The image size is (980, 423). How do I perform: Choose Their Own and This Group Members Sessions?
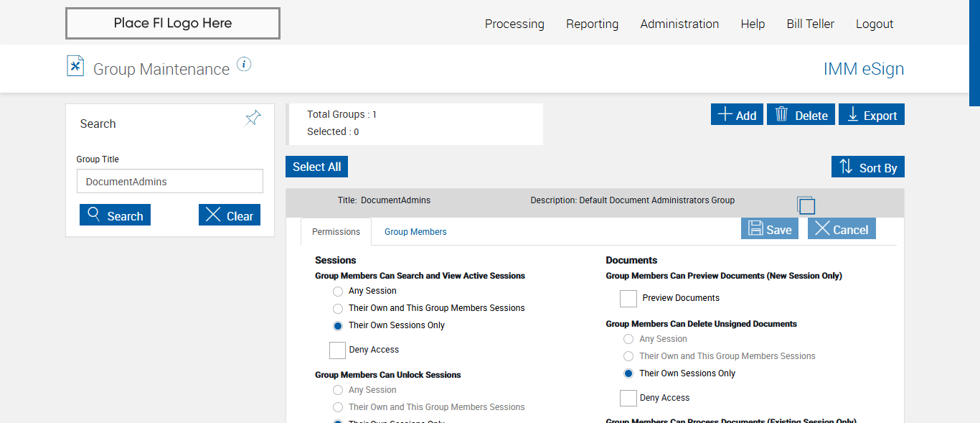pyautogui.click(x=338, y=308)
